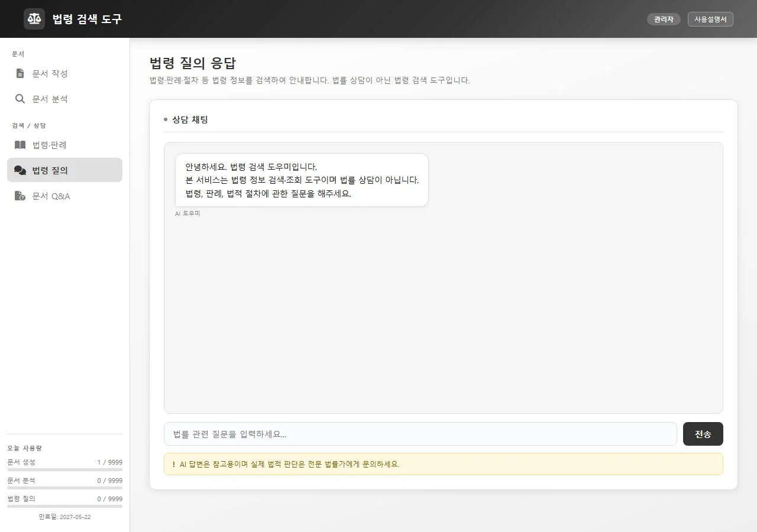Viewport: 757px width, 532px height.
Task: Click the 오늘 사용량 label
Action: click(24, 448)
